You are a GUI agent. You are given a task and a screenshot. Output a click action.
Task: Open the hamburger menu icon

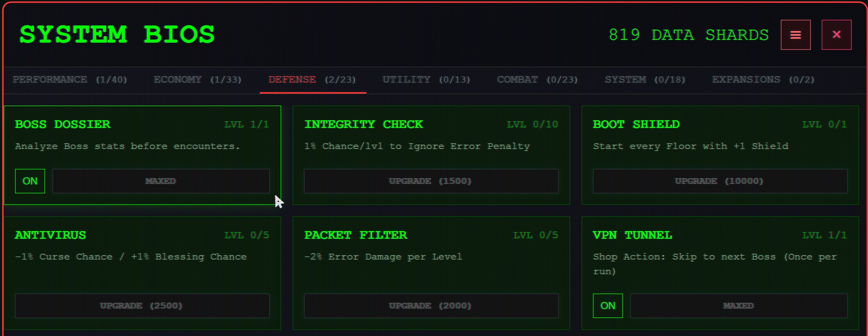tap(795, 35)
